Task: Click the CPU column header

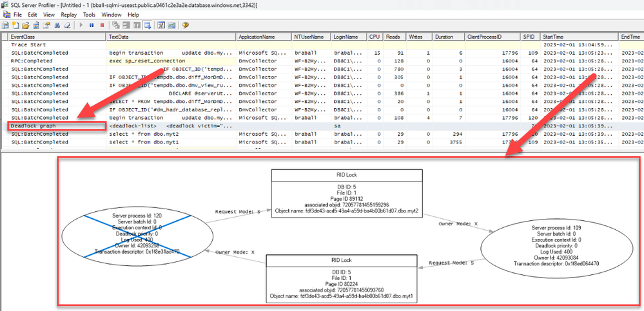Action: pyautogui.click(x=375, y=37)
